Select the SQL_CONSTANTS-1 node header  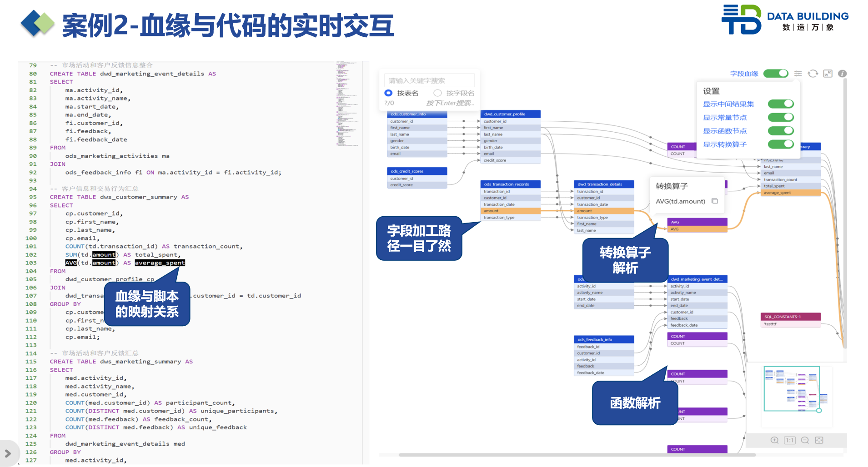[791, 317]
